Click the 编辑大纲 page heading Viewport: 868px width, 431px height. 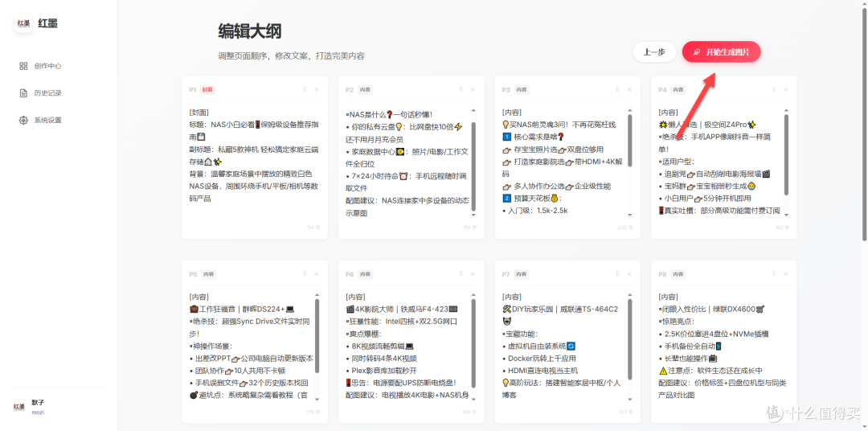point(250,31)
